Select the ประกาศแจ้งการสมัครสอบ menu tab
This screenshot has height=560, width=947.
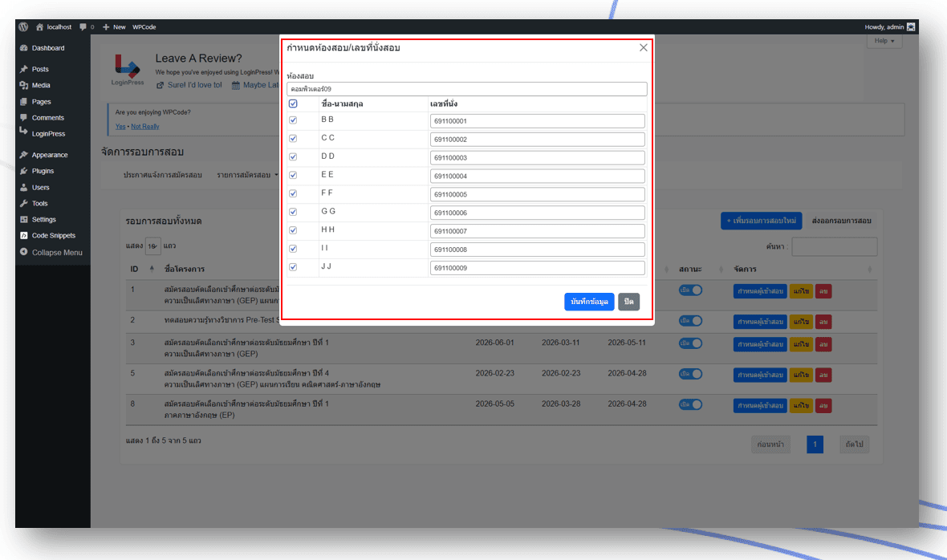tap(162, 175)
